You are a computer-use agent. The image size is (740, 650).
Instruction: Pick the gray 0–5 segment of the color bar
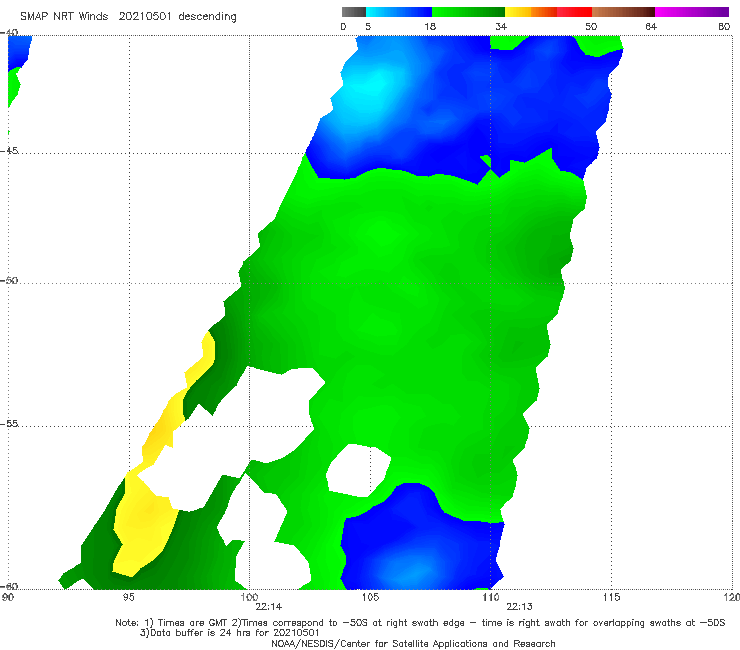pos(354,12)
